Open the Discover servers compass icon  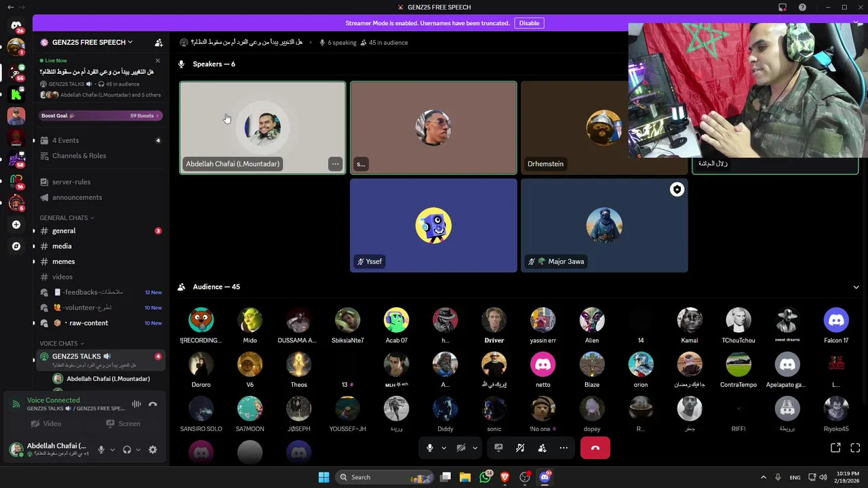(x=16, y=247)
